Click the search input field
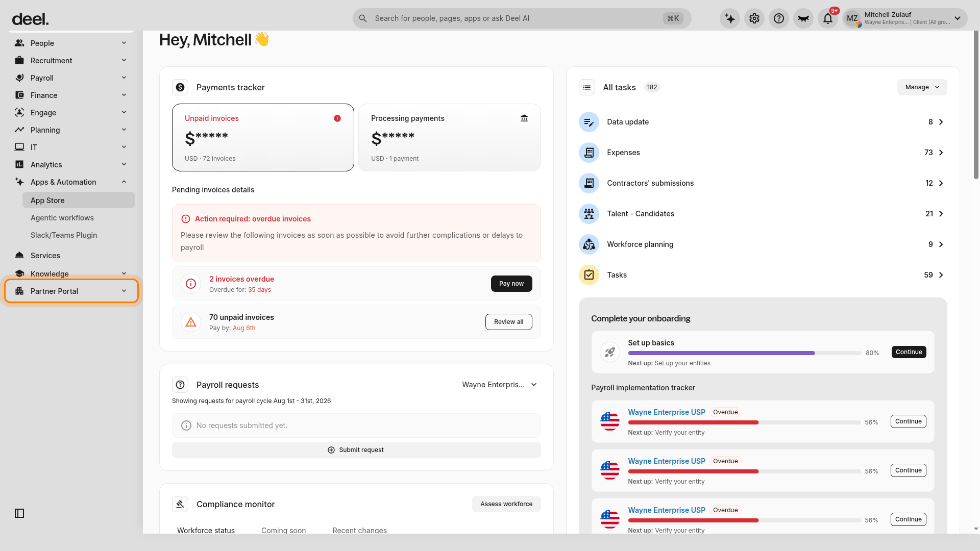The height and width of the screenshot is (551, 980). [x=522, y=18]
